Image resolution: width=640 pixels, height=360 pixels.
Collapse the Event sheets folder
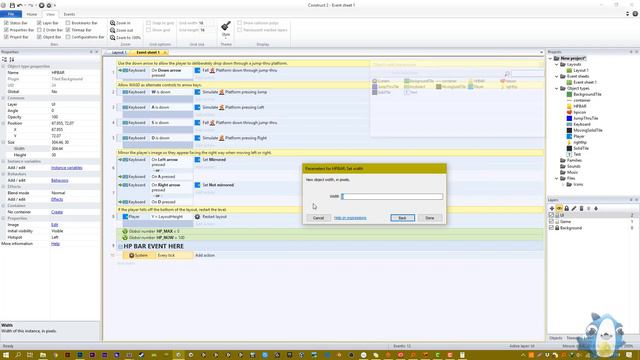[557, 76]
